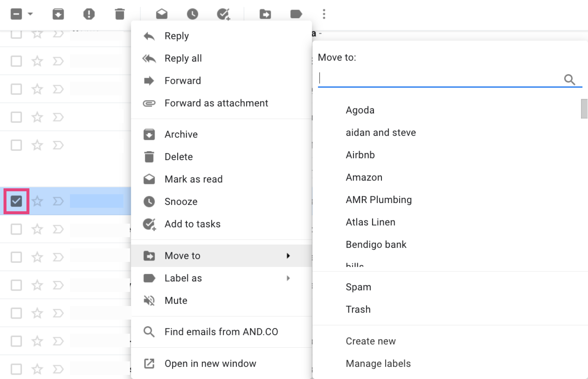Move the email to aidan and steve

381,132
